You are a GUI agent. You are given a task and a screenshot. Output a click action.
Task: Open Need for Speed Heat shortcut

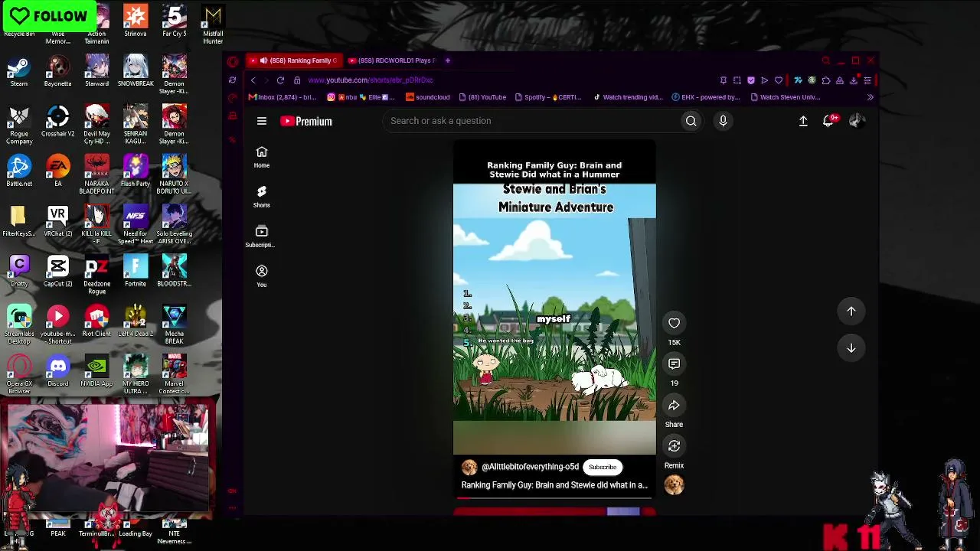(136, 225)
